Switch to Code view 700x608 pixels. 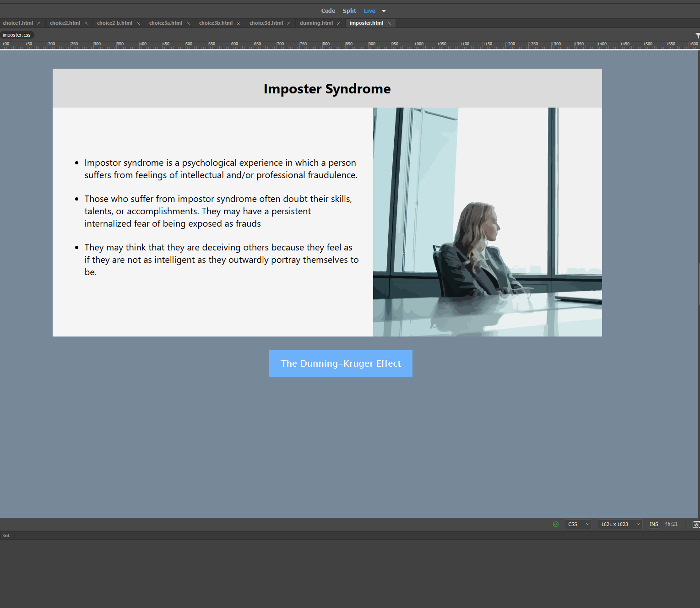[x=328, y=11]
